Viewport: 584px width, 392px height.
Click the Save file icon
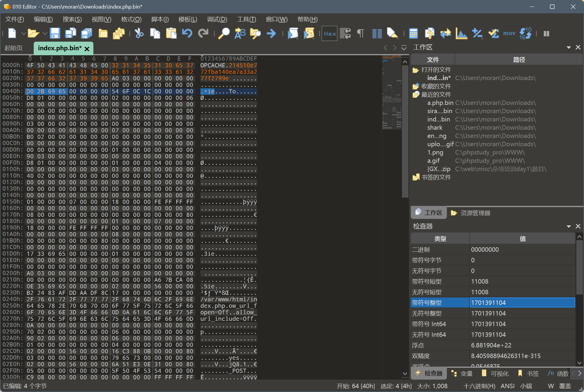coord(55,33)
